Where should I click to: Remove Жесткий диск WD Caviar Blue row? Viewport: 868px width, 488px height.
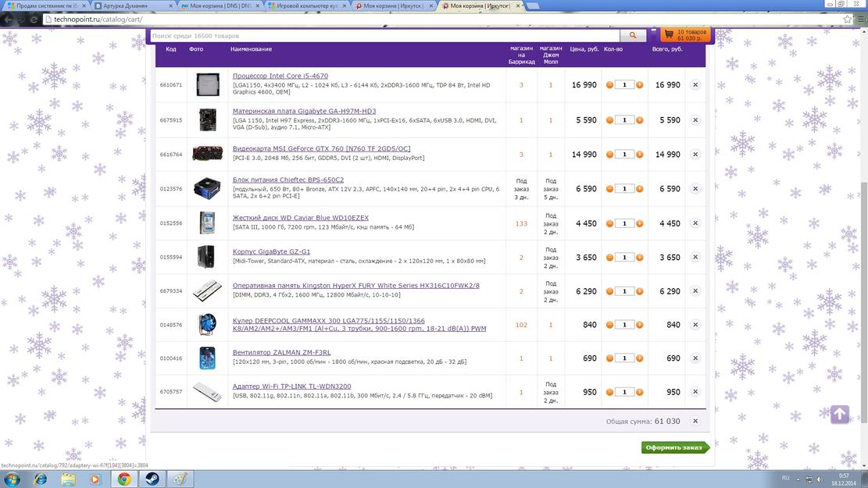click(x=695, y=223)
